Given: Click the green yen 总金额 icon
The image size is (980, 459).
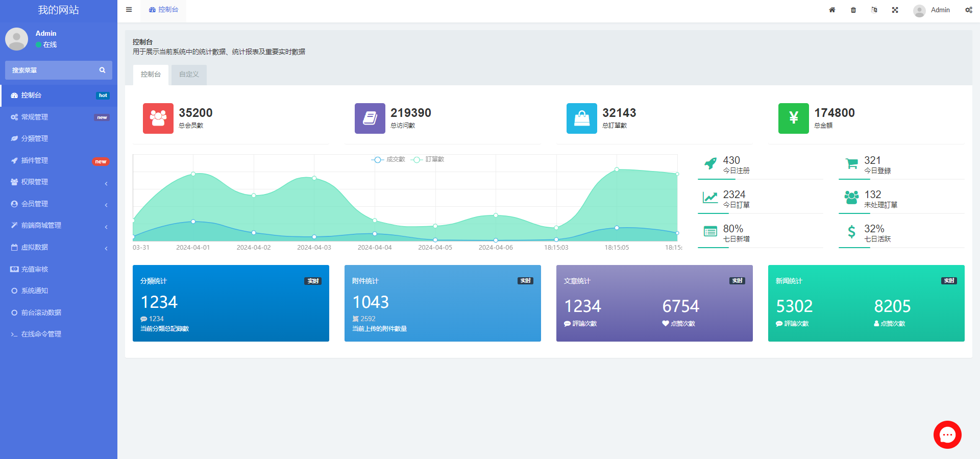Looking at the screenshot, I should pyautogui.click(x=793, y=118).
